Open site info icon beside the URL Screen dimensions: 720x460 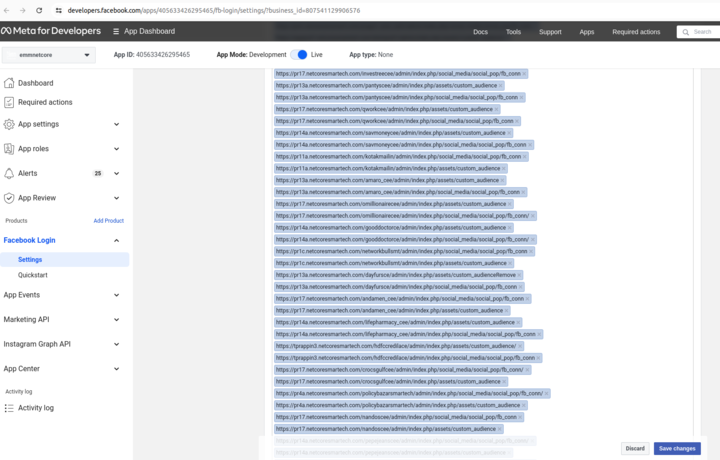click(x=58, y=10)
